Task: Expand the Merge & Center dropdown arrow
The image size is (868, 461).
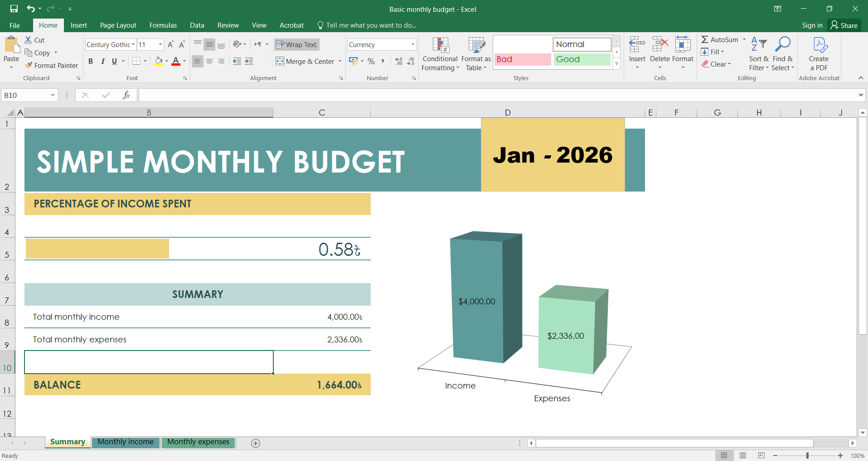Action: click(x=340, y=61)
